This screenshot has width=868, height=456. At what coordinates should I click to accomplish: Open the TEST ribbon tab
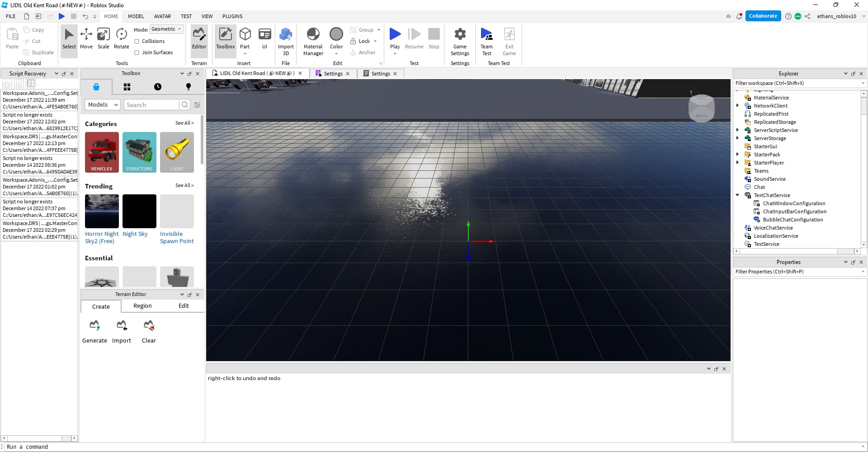pos(186,16)
